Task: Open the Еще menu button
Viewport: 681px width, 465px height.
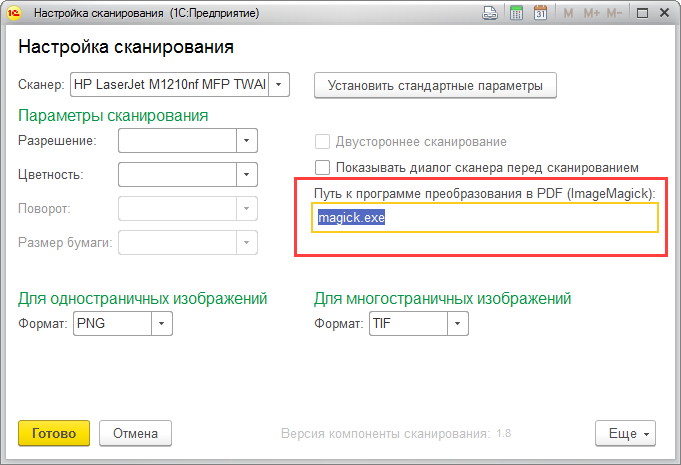Action: click(625, 433)
